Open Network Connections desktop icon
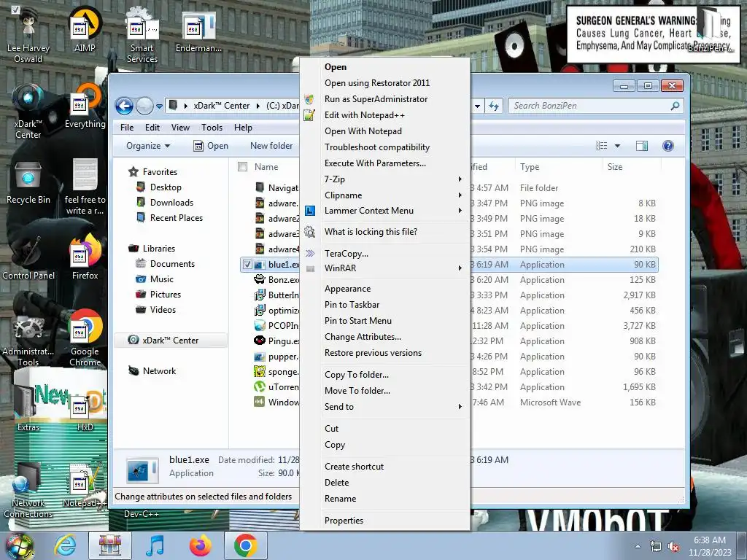747x560 pixels. 28,491
